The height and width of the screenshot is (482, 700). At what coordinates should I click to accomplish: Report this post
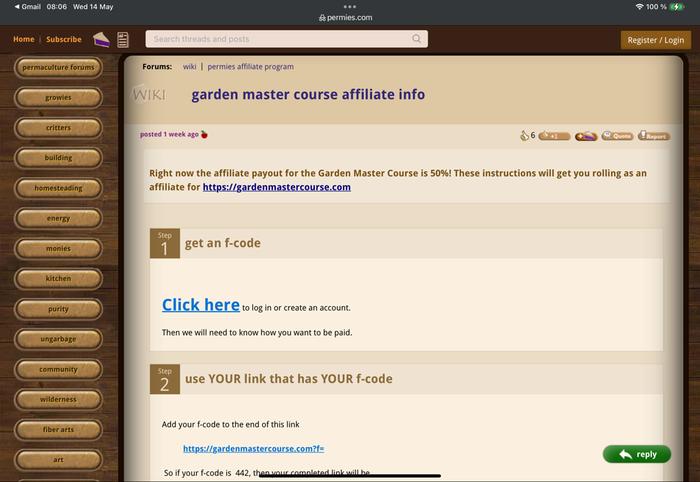click(x=654, y=136)
